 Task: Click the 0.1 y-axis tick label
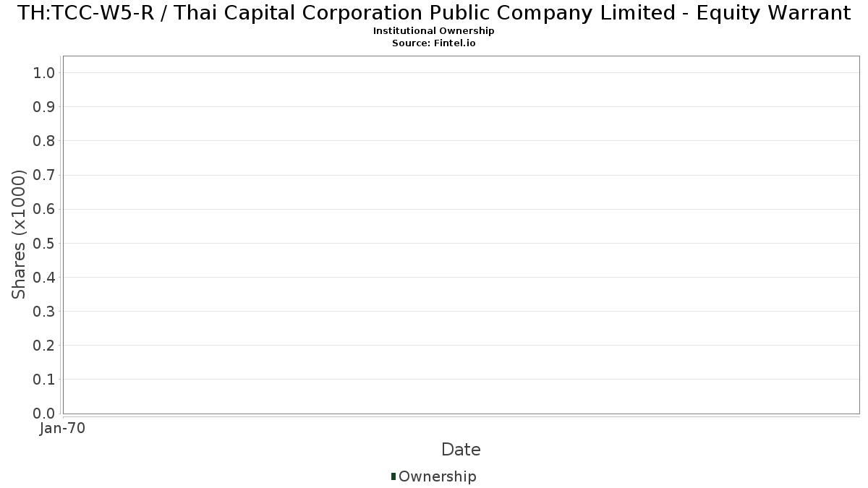pyautogui.click(x=44, y=380)
